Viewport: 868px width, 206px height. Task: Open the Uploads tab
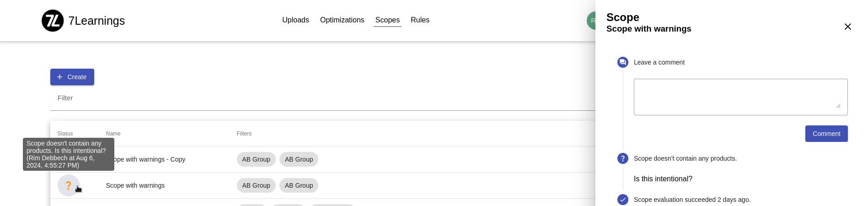(x=295, y=20)
